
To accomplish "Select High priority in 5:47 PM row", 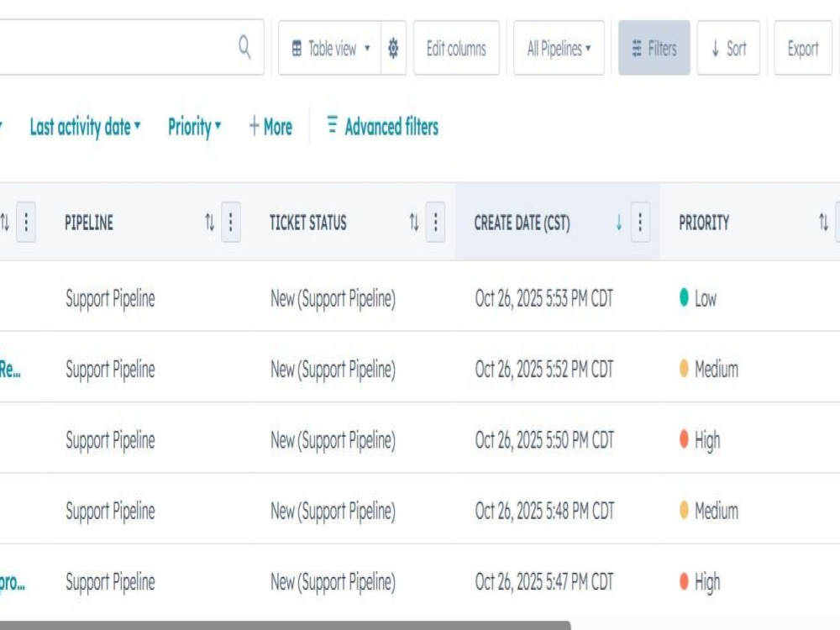I will [x=699, y=581].
